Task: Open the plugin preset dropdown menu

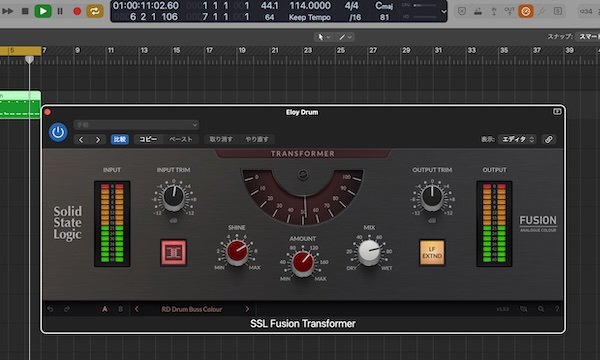Action: [136, 125]
